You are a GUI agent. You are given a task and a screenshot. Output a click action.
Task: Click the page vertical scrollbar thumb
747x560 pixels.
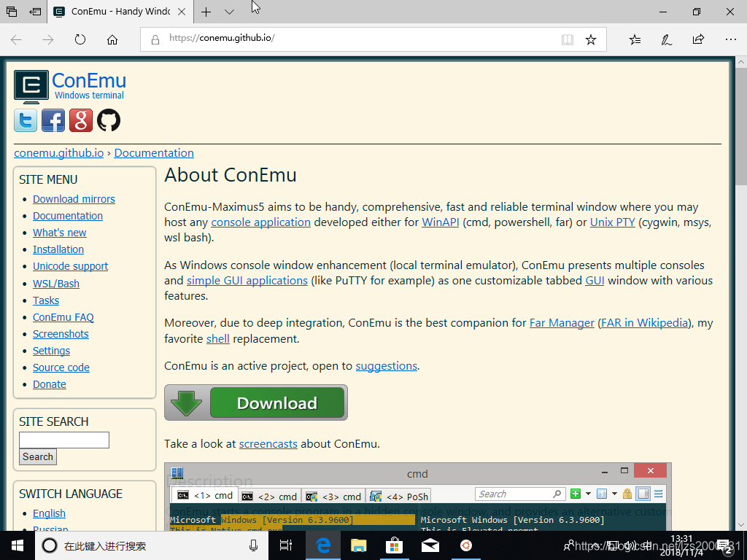pyautogui.click(x=741, y=127)
